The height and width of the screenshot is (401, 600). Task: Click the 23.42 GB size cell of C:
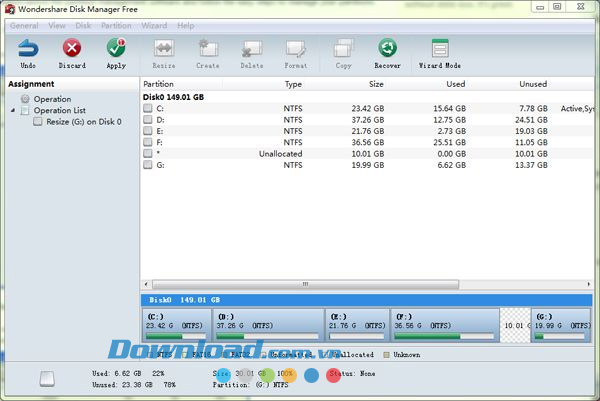pos(368,109)
